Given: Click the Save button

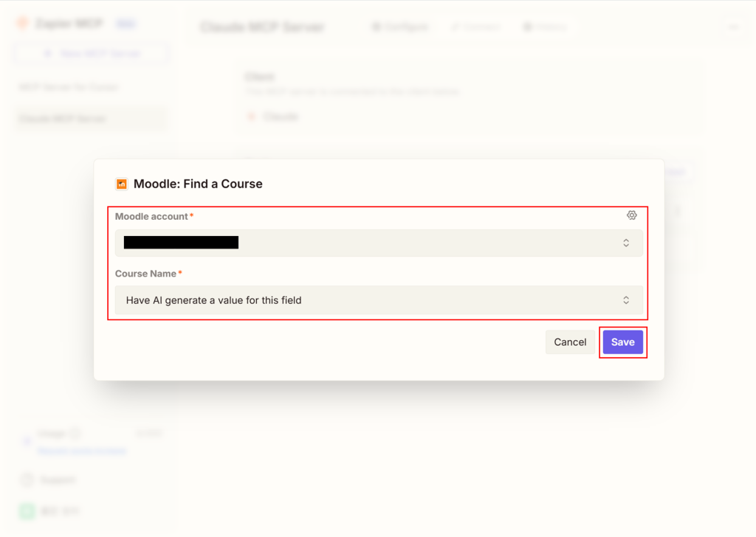Looking at the screenshot, I should click(x=622, y=342).
